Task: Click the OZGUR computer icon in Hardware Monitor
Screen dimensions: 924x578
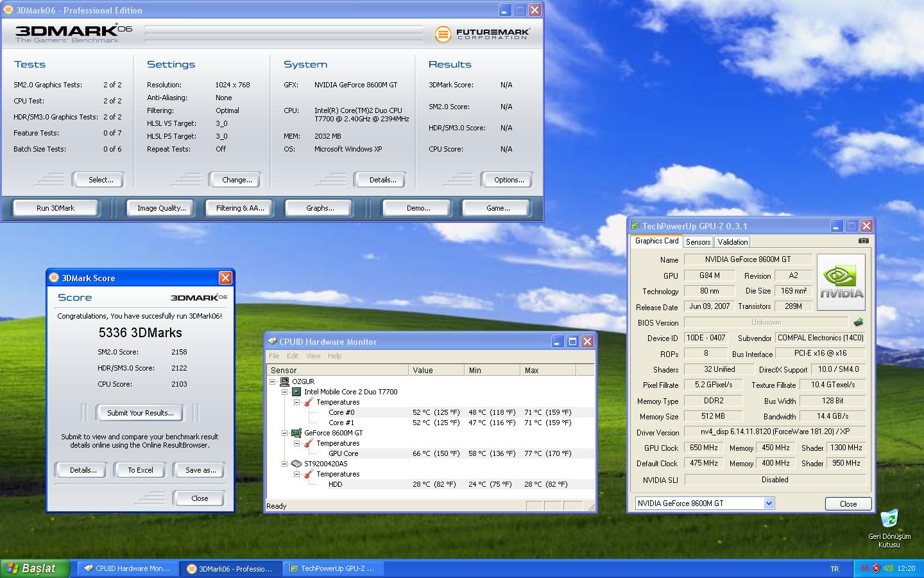Action: [284, 381]
